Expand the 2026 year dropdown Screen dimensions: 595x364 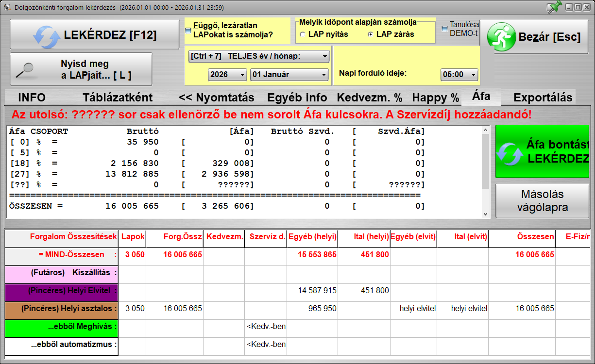click(227, 75)
